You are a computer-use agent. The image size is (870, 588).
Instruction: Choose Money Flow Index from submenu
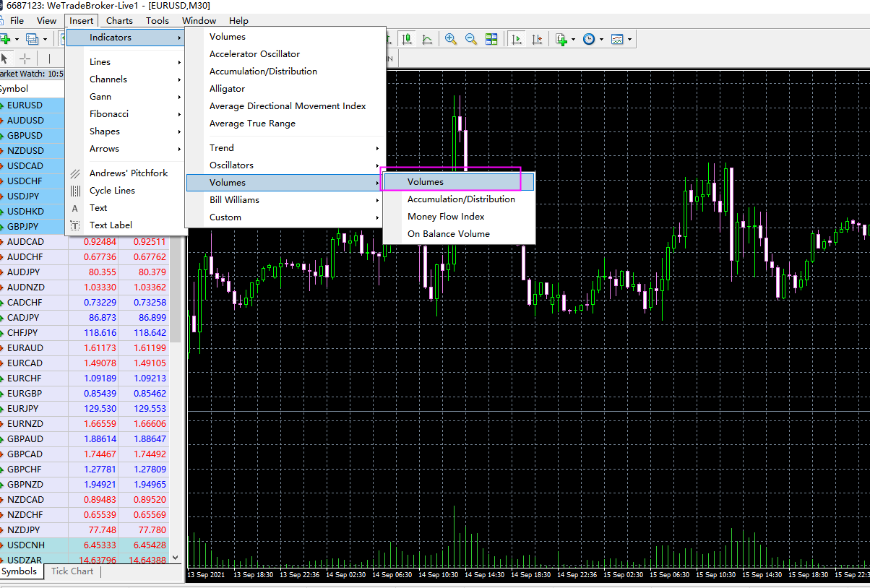446,217
